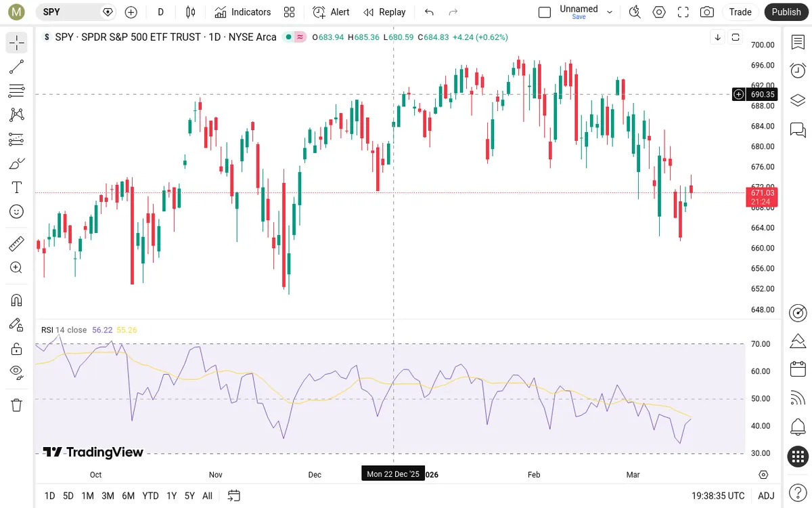The image size is (812, 508).
Task: Select the ruler measure tool
Action: click(x=17, y=243)
